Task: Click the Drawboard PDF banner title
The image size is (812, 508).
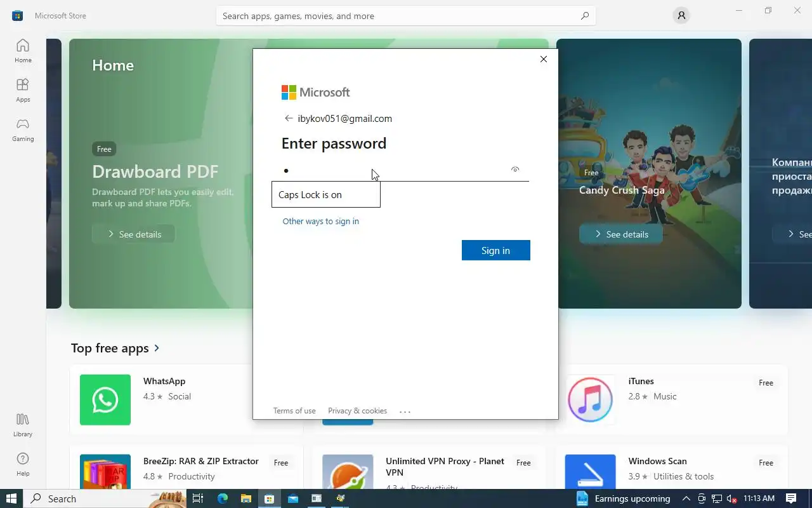Action: click(x=155, y=171)
